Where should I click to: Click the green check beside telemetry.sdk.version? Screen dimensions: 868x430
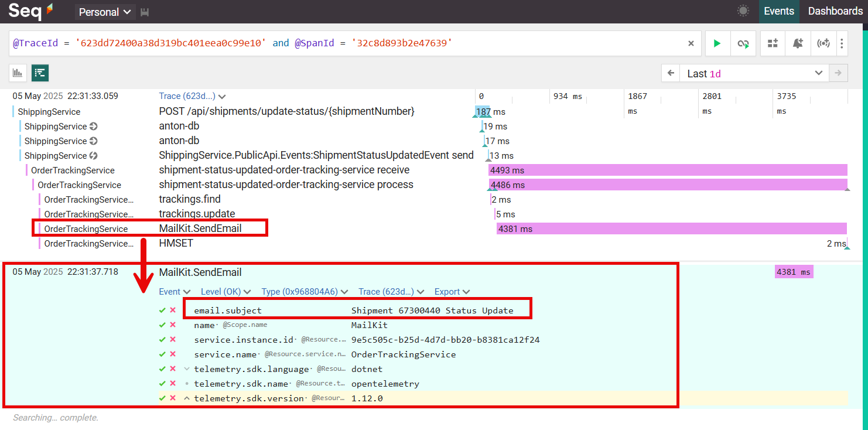point(162,398)
